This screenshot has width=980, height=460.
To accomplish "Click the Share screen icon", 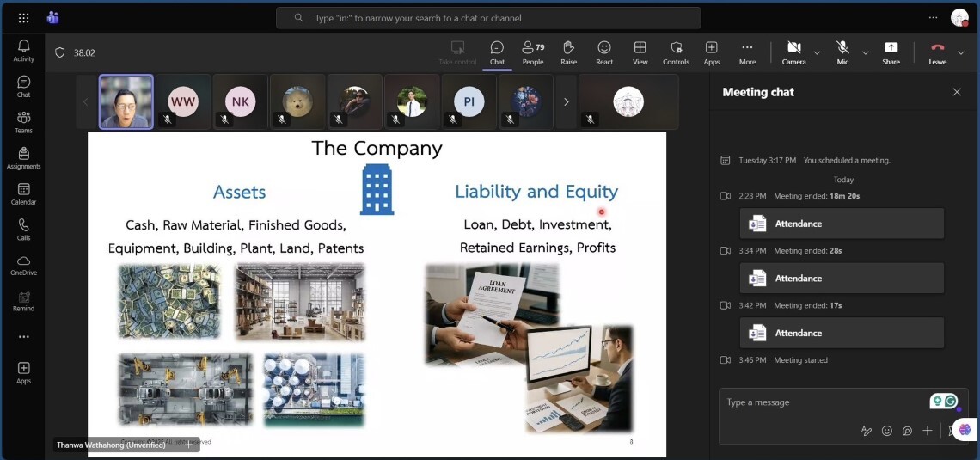I will (891, 52).
